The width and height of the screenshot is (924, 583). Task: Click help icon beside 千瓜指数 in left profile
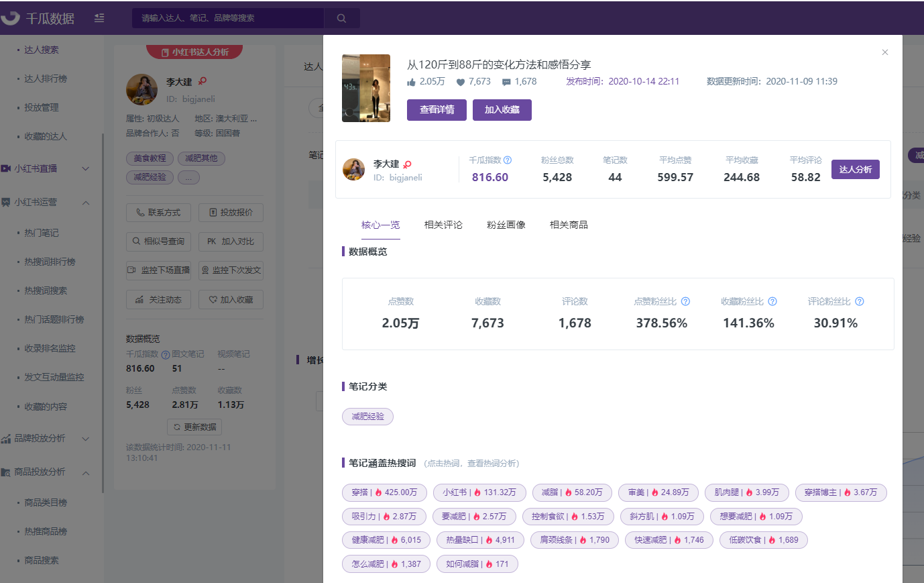(x=165, y=354)
